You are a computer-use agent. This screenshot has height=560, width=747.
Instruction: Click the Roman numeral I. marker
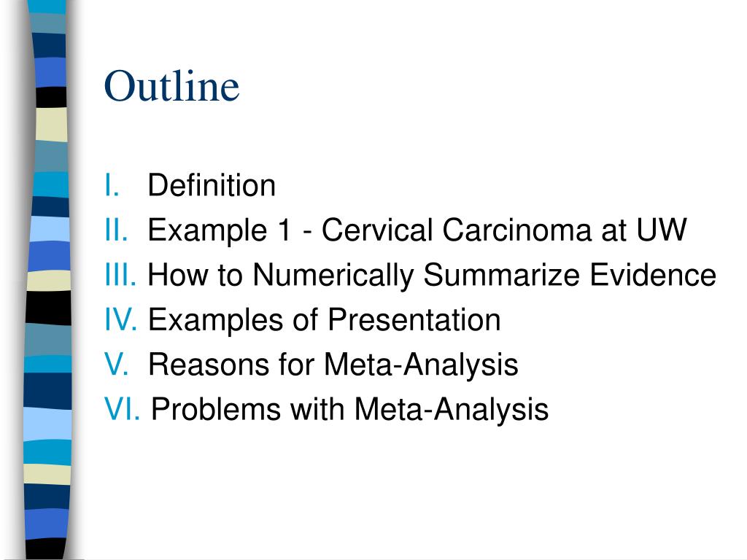pos(112,185)
